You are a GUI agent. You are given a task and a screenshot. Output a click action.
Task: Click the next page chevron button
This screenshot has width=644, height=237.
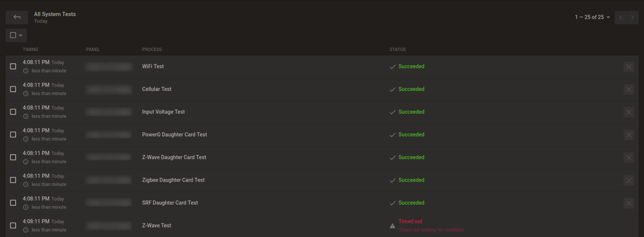pyautogui.click(x=633, y=17)
